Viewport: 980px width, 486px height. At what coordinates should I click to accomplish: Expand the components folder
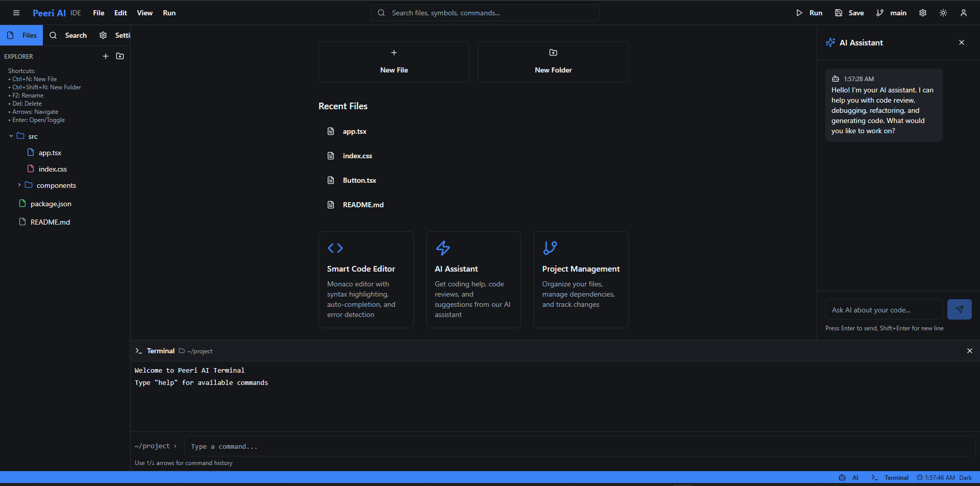(x=19, y=185)
